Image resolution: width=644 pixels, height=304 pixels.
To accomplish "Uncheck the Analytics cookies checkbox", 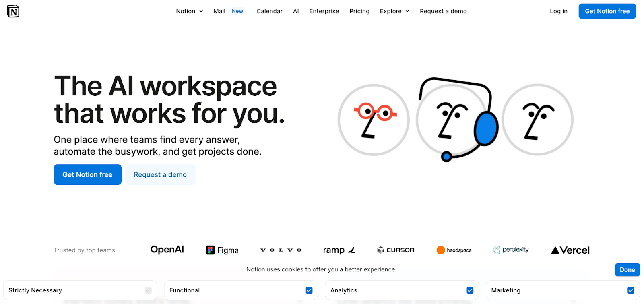I will tap(470, 290).
